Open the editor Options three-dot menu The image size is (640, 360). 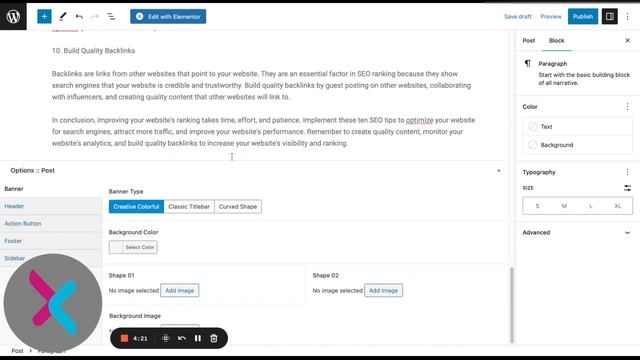pyautogui.click(x=628, y=17)
